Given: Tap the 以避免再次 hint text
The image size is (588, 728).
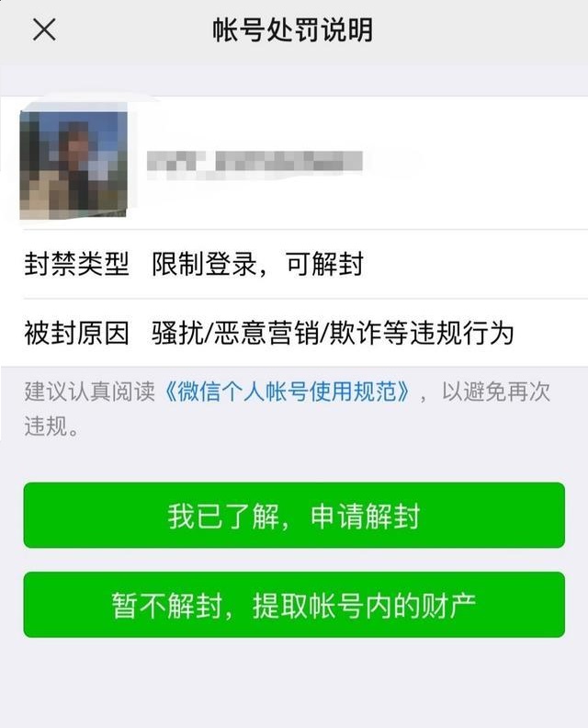Looking at the screenshot, I should pyautogui.click(x=495, y=392).
